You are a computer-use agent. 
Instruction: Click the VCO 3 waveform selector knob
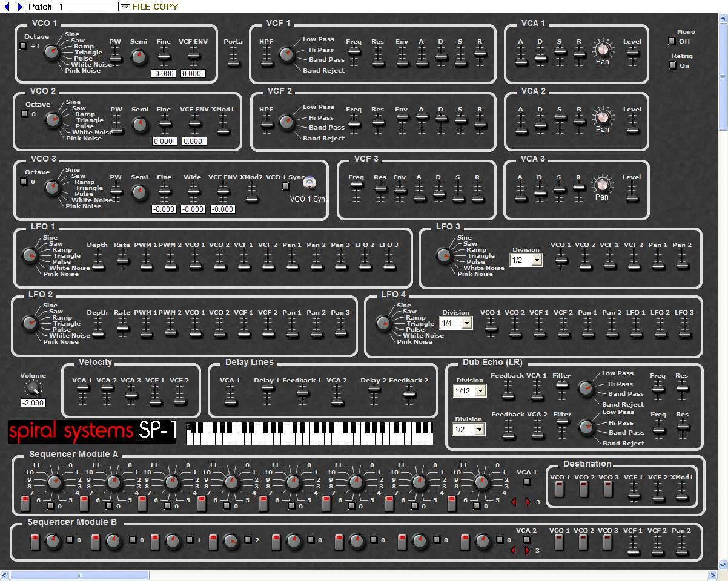pos(53,188)
